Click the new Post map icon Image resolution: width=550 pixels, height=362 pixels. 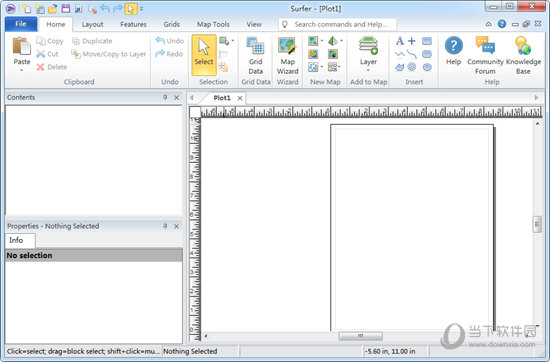(x=313, y=67)
